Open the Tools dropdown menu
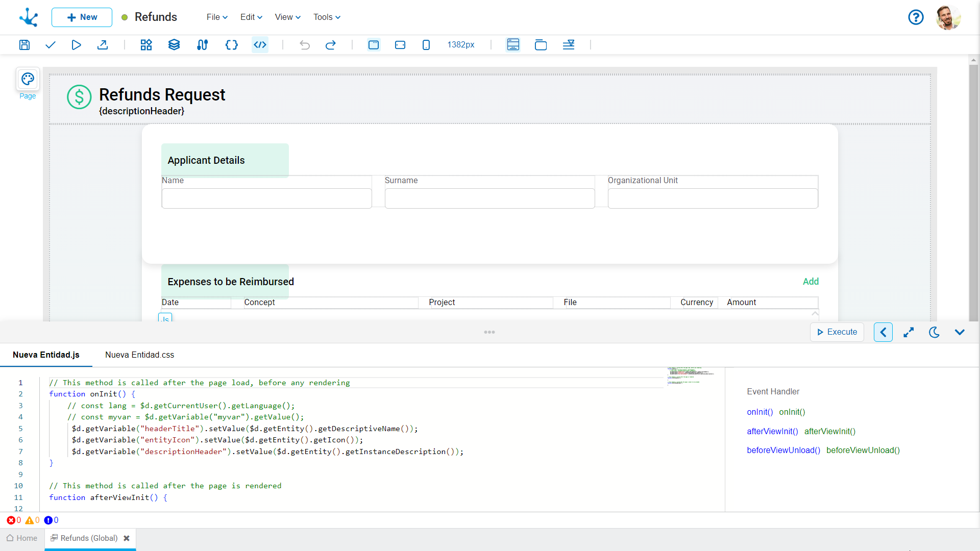The height and width of the screenshot is (551, 980). [x=327, y=17]
